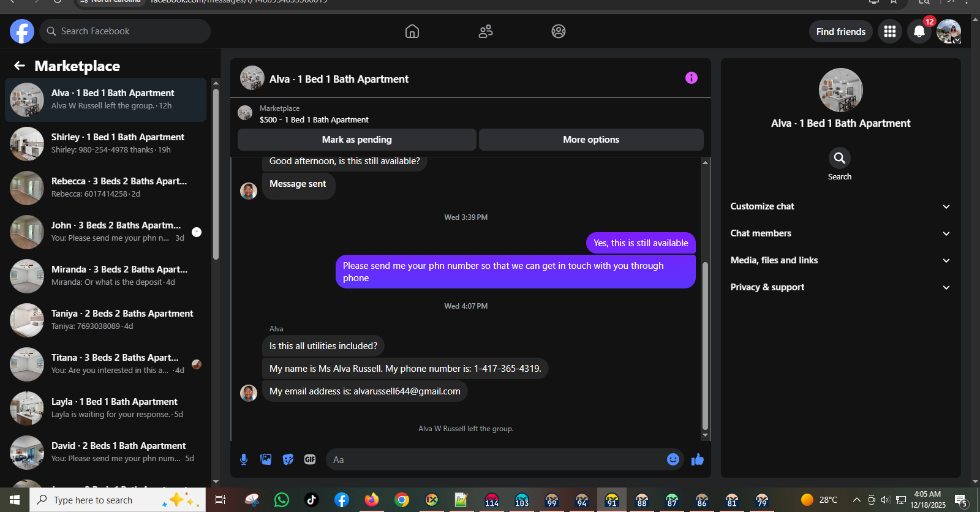Screen dimensions: 980x512
Task: Open Facebook notifications bell
Action: tap(919, 31)
